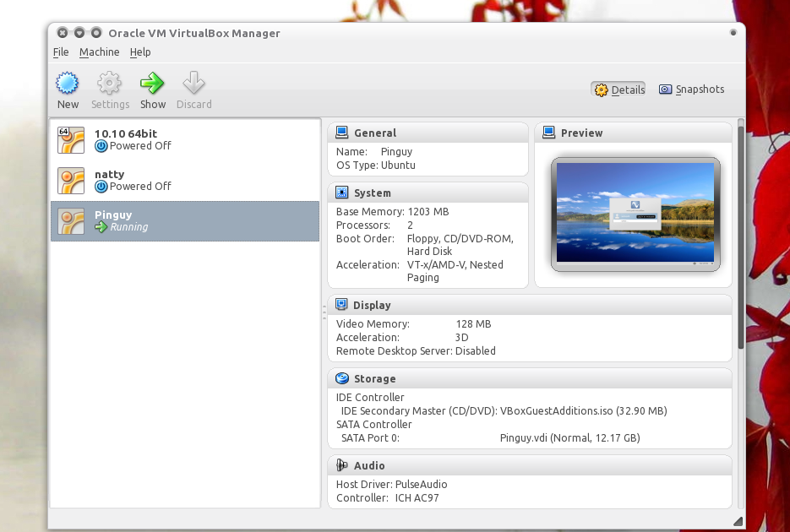Click the Show button label
Screen dimensions: 790x532
click(x=153, y=104)
